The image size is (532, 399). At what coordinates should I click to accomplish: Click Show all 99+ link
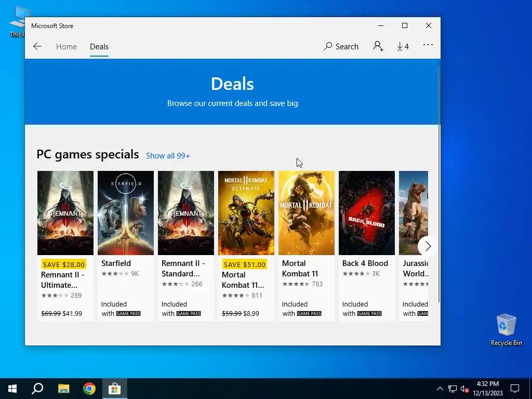tap(168, 156)
